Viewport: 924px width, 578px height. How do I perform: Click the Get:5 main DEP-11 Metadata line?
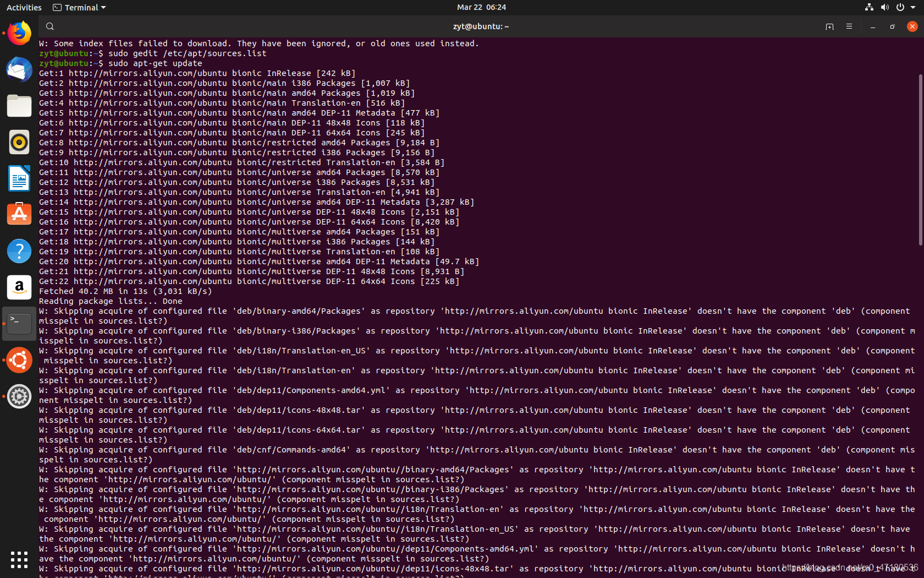(239, 113)
